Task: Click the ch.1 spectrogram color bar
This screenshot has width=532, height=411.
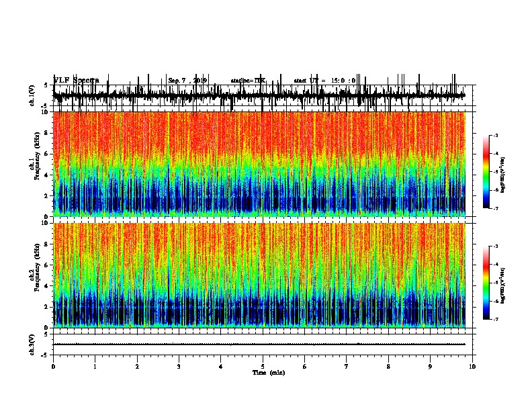Action: [x=486, y=172]
